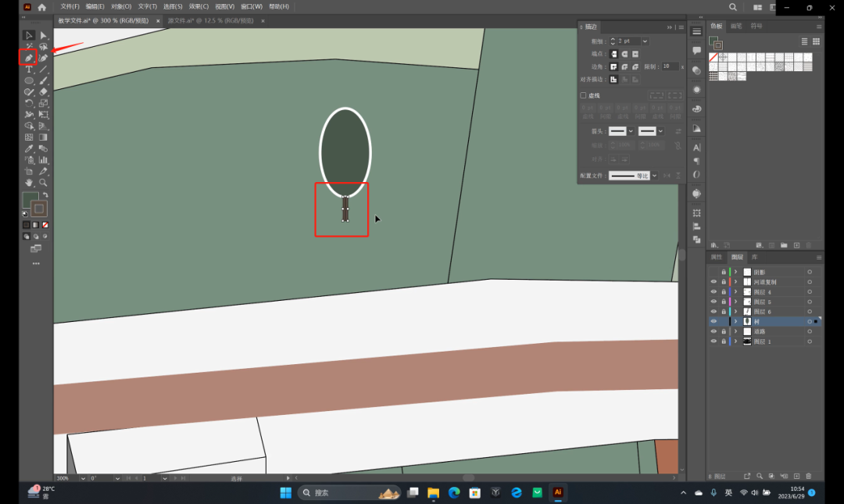Select the 图层 4 layer row
Viewport: 844px width, 504px height.
(x=764, y=291)
